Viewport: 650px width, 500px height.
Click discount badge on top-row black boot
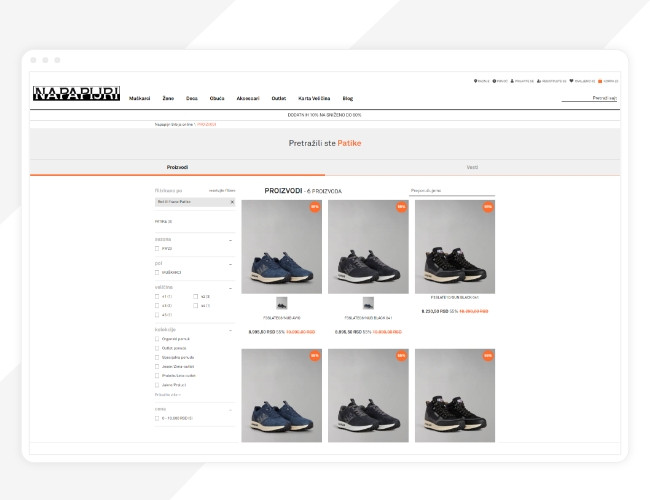coord(488,206)
